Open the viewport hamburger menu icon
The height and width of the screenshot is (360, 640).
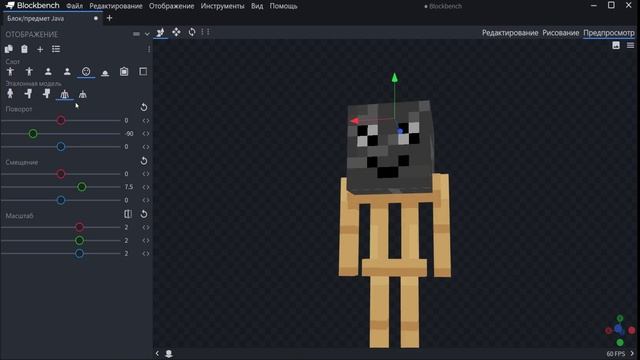(631, 45)
